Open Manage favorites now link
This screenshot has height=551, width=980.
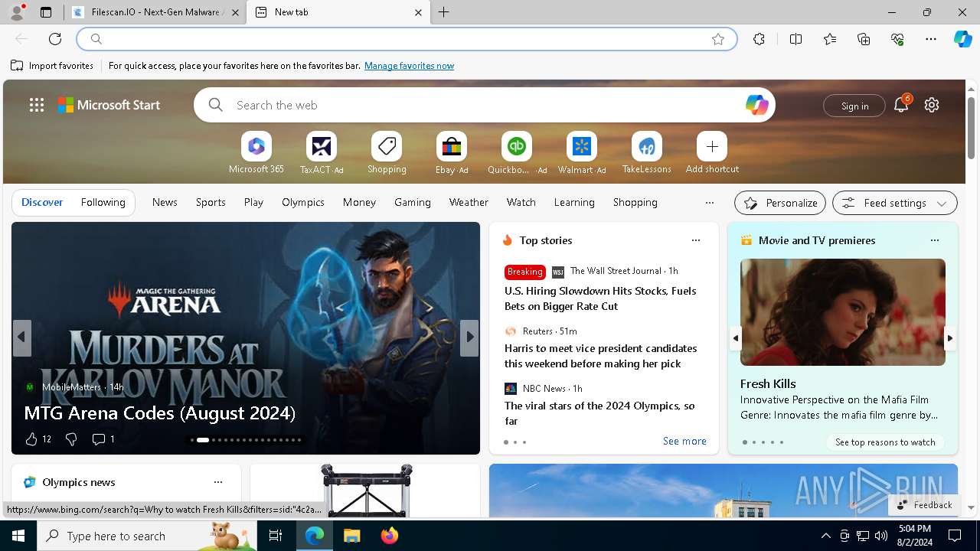click(409, 66)
